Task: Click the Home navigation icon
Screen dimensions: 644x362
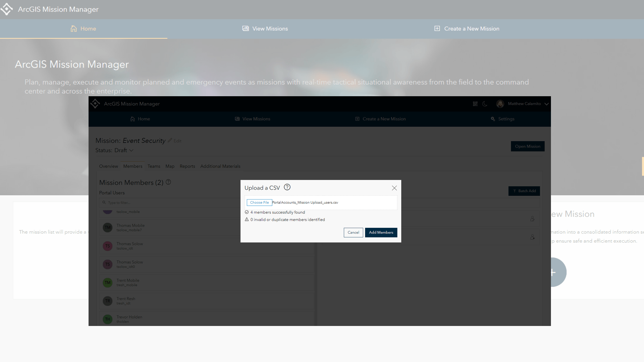Action: [73, 28]
